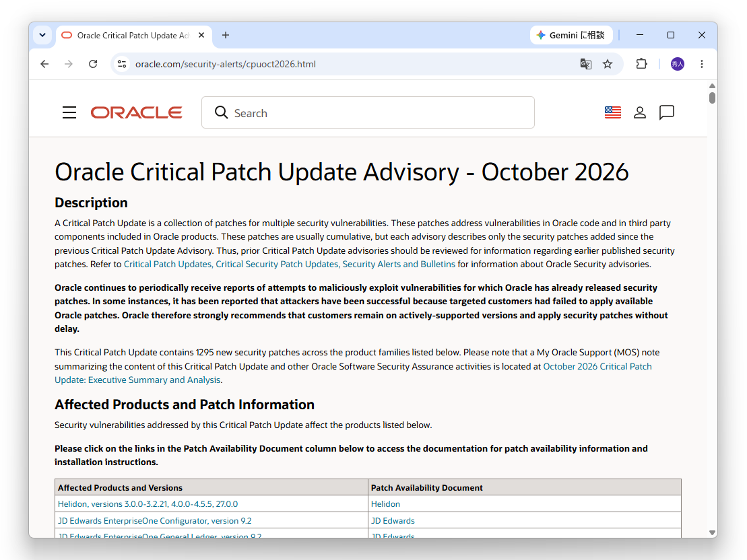
Task: Open the tab search dropdown arrow
Action: 42,35
